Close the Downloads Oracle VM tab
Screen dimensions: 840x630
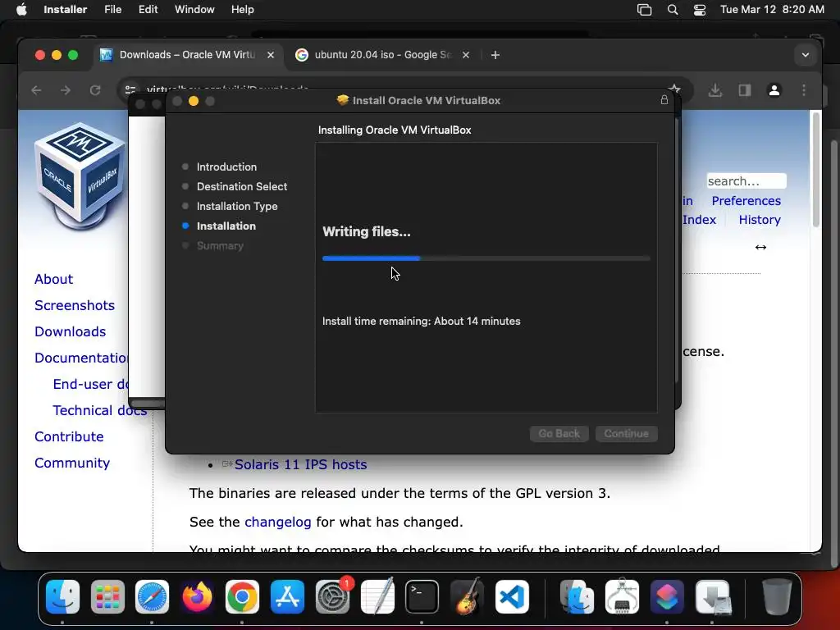[271, 55]
